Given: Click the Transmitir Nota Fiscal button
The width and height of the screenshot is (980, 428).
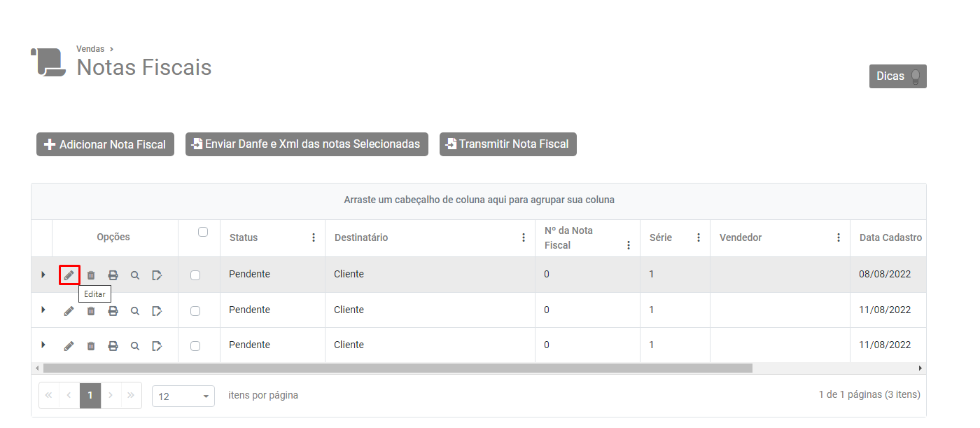Looking at the screenshot, I should click(x=507, y=144).
